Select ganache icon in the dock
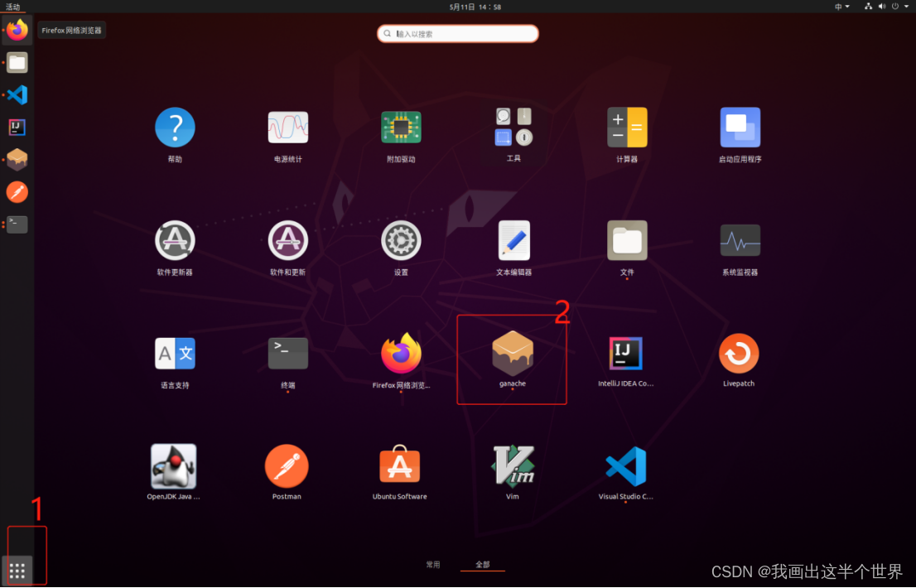Image resolution: width=916 pixels, height=588 pixels. [x=17, y=159]
